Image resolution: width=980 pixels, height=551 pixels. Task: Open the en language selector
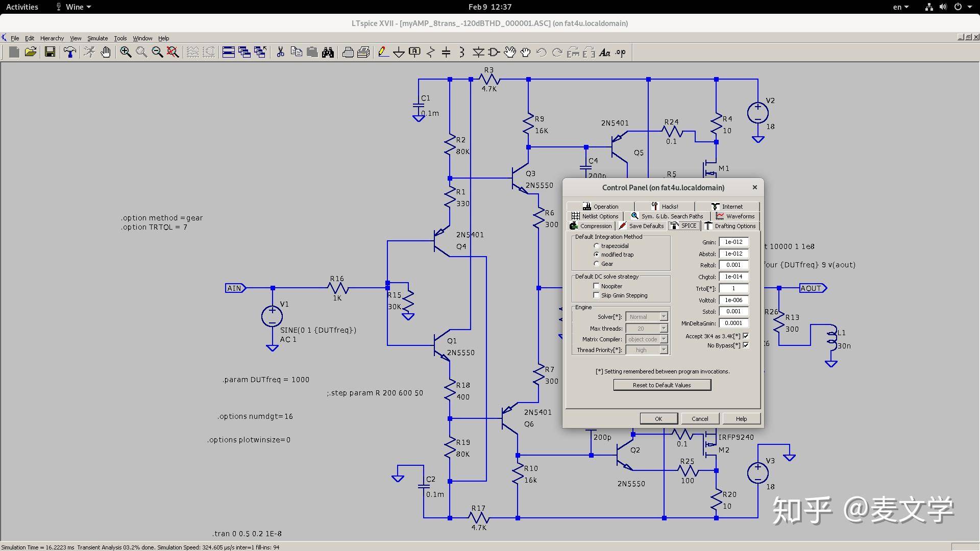pyautogui.click(x=900, y=7)
